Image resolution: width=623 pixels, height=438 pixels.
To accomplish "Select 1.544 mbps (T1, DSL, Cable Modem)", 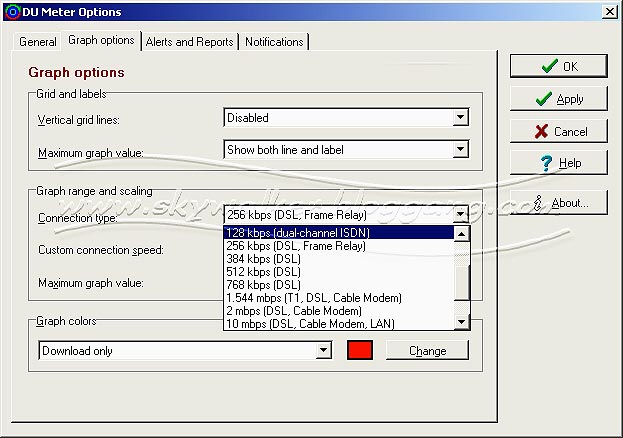I will point(339,298).
